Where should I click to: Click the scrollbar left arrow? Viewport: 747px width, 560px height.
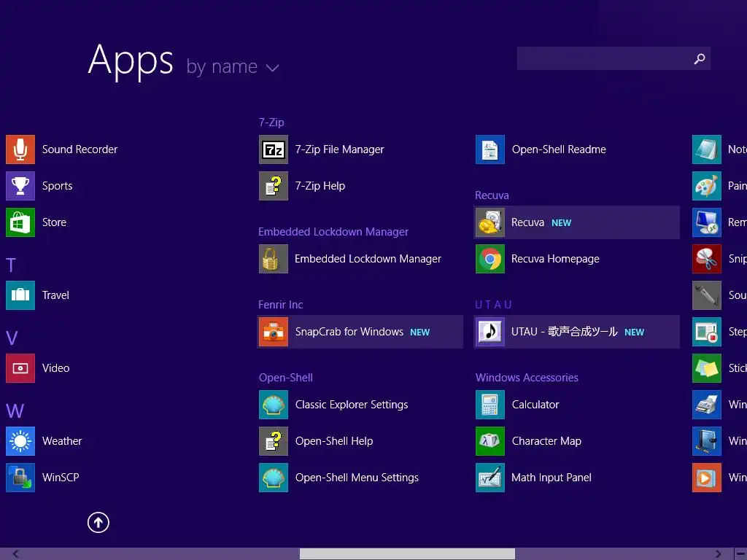[x=16, y=554]
